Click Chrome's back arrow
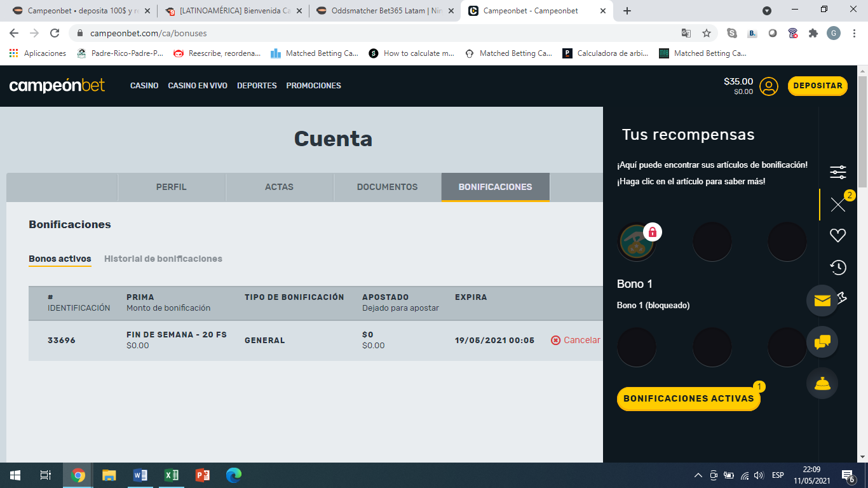Image resolution: width=868 pixels, height=488 pixels. (14, 33)
